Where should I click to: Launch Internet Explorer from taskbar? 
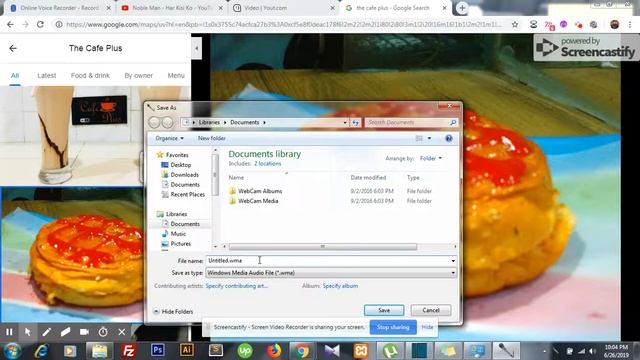[41, 351]
